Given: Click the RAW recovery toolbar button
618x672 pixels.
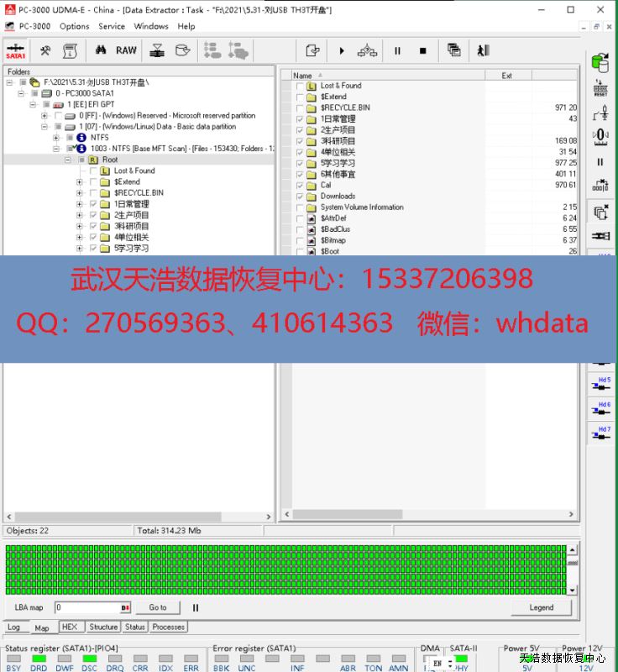Looking at the screenshot, I should coord(126,50).
